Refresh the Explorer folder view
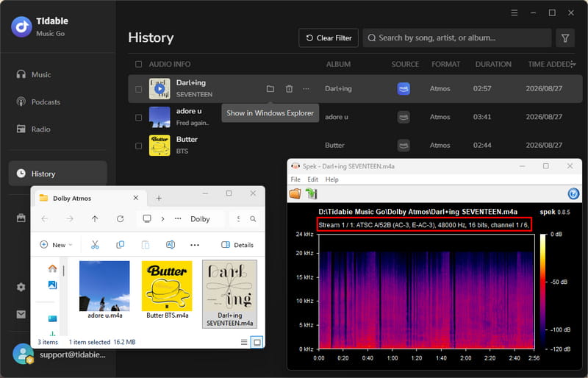This screenshot has width=588, height=378. (120, 219)
